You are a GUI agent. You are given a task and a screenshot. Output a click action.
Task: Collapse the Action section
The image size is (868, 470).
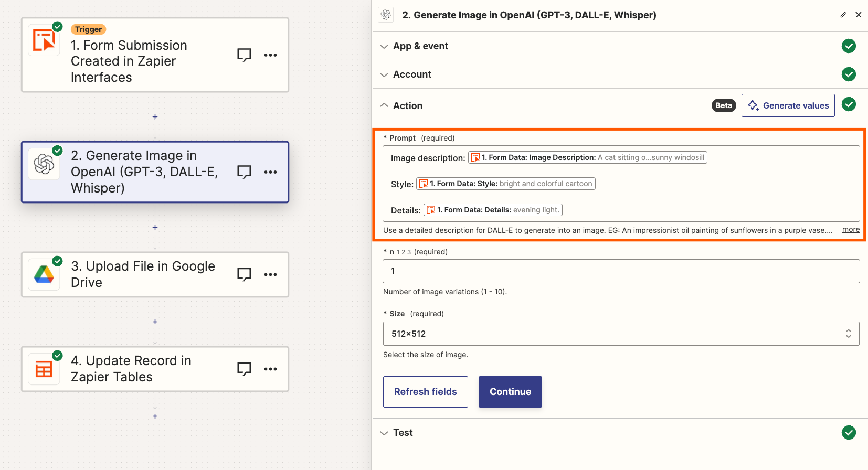pyautogui.click(x=384, y=105)
